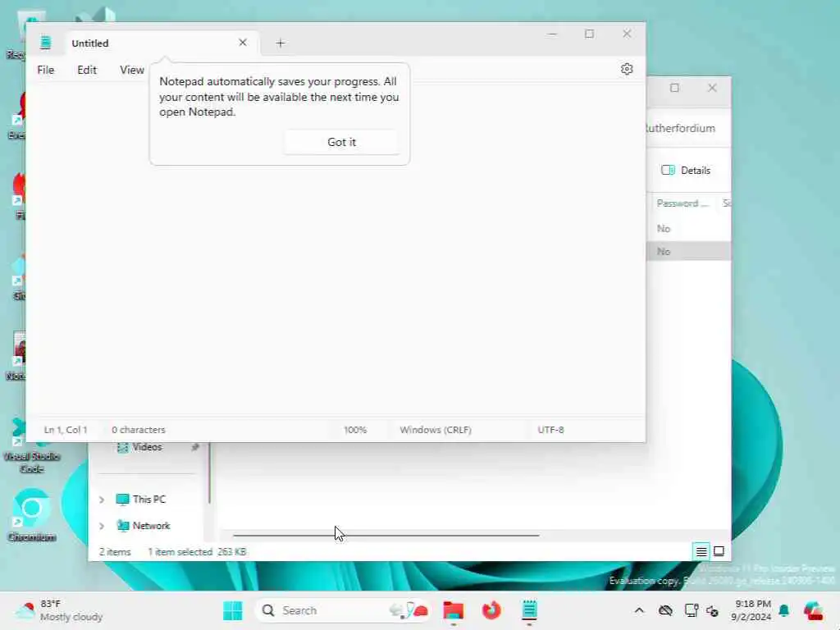Viewport: 840px width, 630px height.
Task: Select This PC in navigation pane
Action: 149,500
